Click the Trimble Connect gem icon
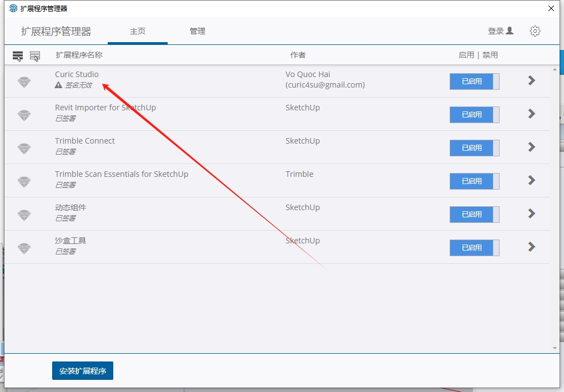 click(24, 149)
